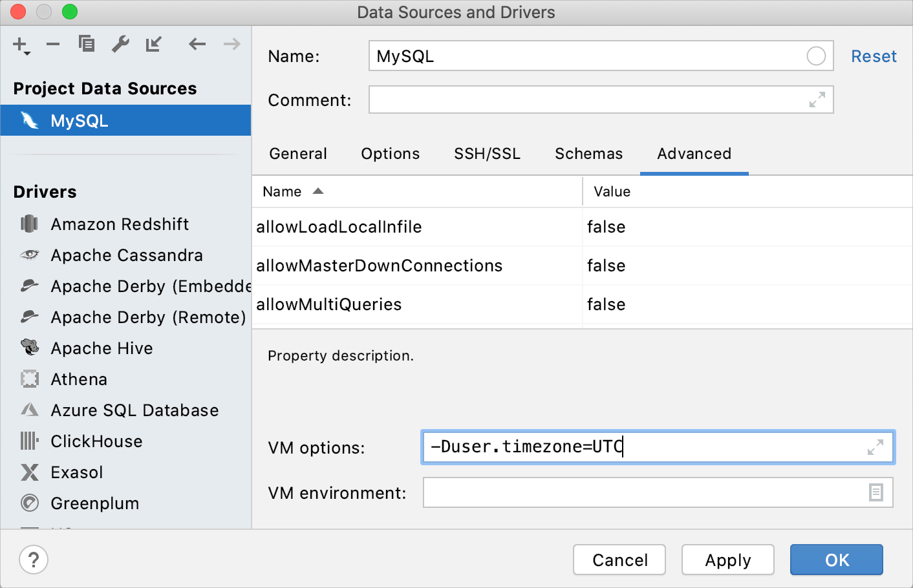Click the false value of allowMultiQueries
Screen dimensions: 913x588
(x=606, y=304)
